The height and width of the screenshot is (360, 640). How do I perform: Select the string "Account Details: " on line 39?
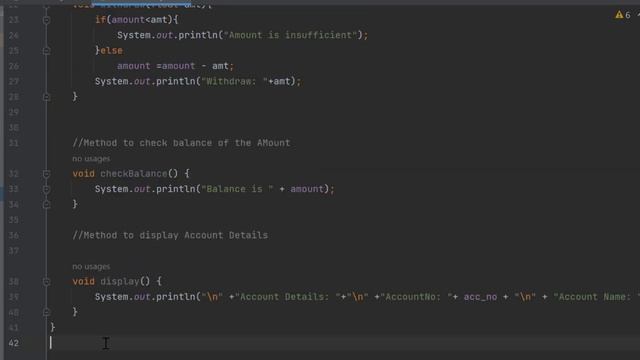288,297
